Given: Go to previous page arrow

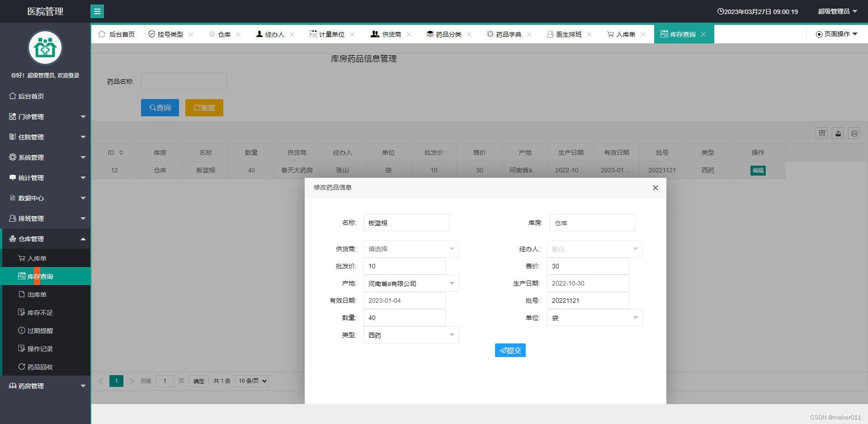Looking at the screenshot, I should point(101,381).
